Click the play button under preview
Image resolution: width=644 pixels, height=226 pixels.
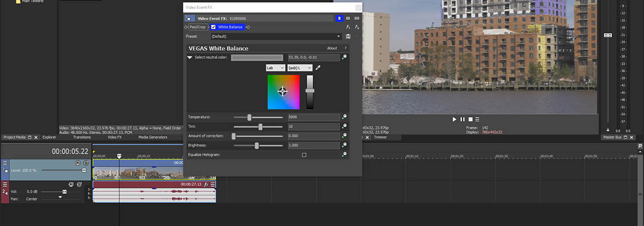coord(454,120)
